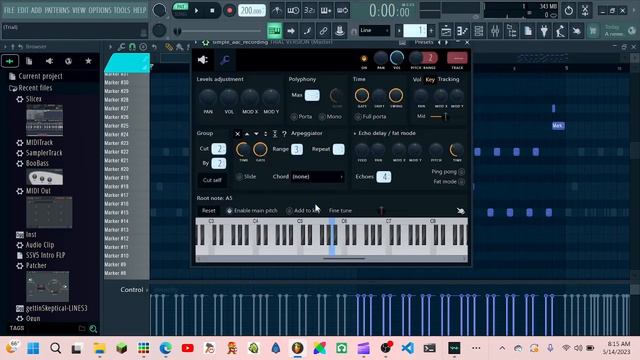Select arpeggiator random question mark icon

[x=284, y=133]
